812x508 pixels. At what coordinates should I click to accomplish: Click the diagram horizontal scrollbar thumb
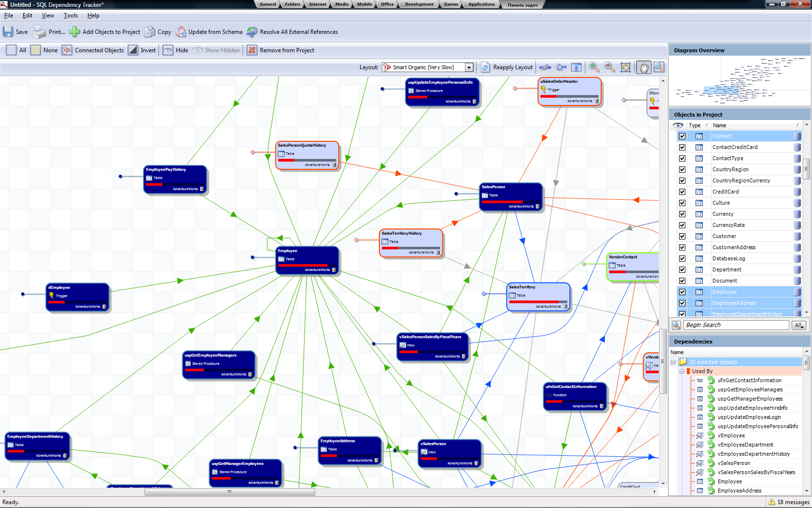click(x=230, y=492)
